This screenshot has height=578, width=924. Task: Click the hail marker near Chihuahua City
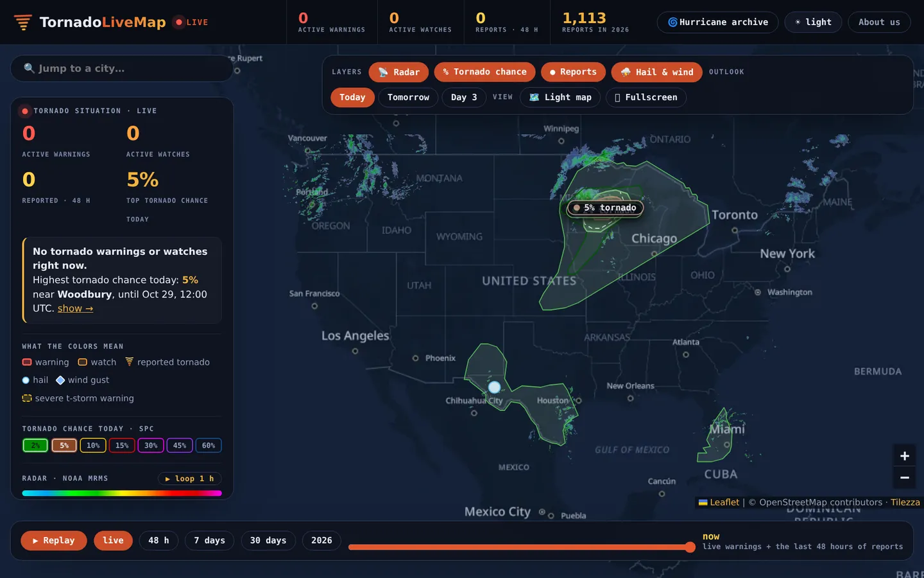point(494,387)
